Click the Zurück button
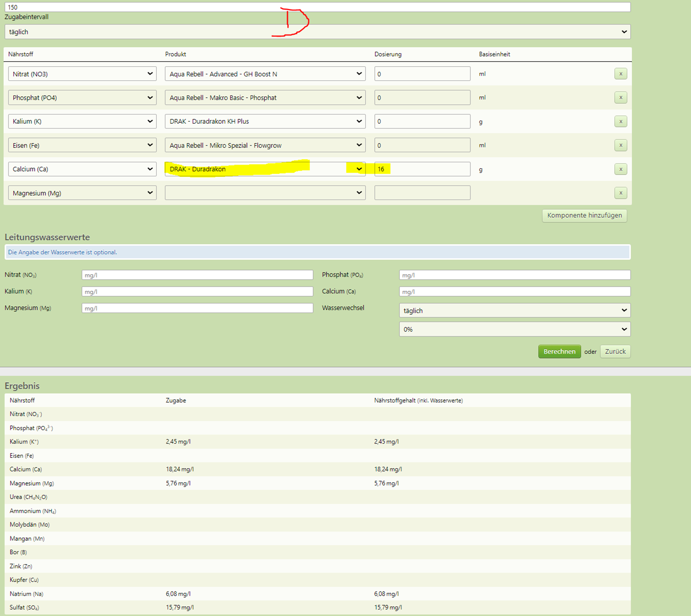Image resolution: width=691 pixels, height=616 pixels. [x=615, y=352]
